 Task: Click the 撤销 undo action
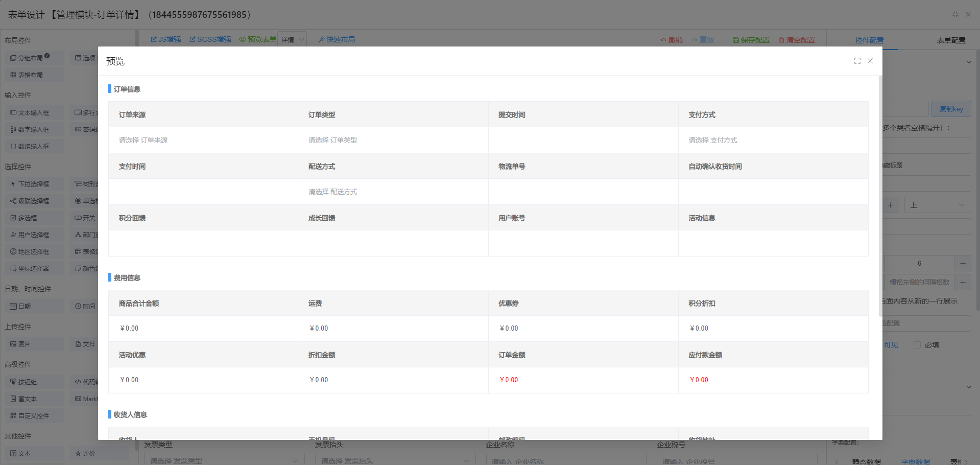tap(672, 39)
